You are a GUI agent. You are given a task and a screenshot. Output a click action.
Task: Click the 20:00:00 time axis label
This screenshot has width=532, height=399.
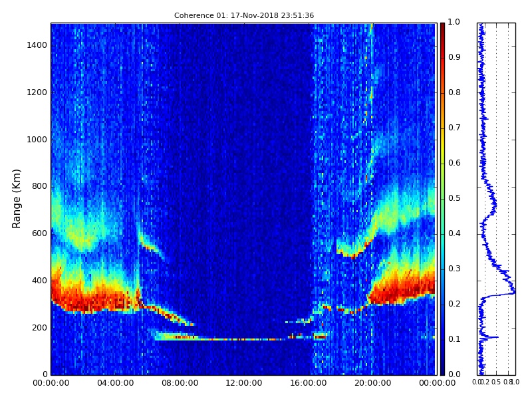click(x=373, y=383)
